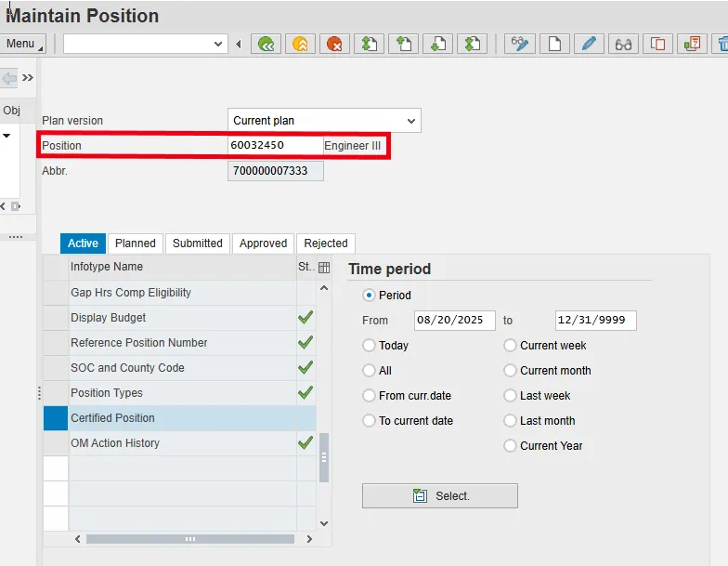
Task: Select the From curr.date radio button
Action: click(x=370, y=396)
